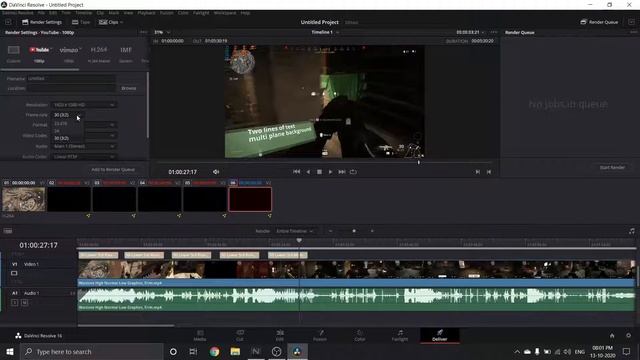The height and width of the screenshot is (360, 640).
Task: Open the Cut page
Action: [x=240, y=336]
